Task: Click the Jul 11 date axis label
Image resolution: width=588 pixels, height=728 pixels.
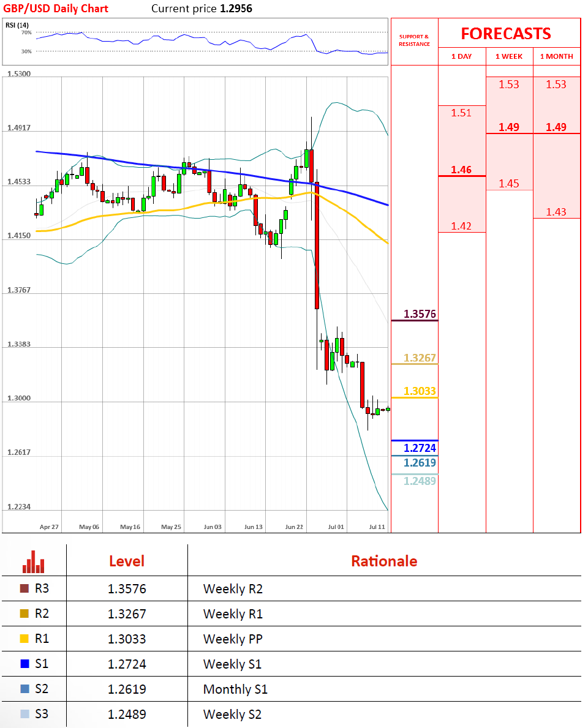Action: click(x=377, y=527)
